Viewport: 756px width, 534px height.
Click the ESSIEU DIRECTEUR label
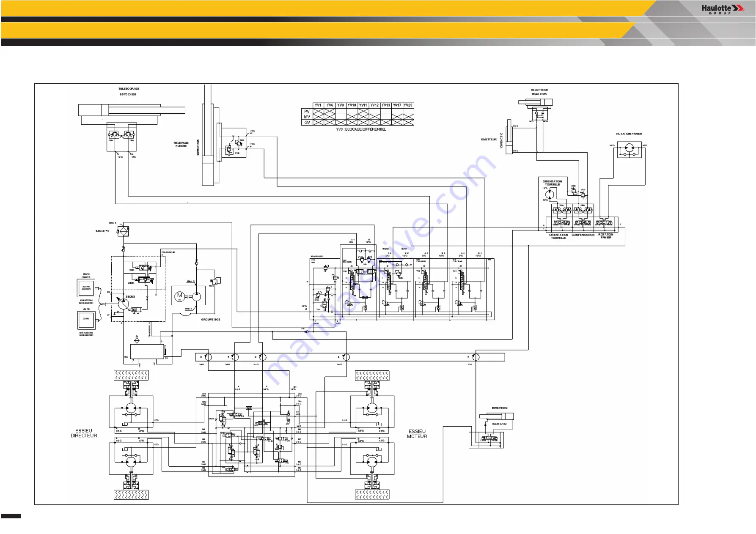[x=84, y=433]
